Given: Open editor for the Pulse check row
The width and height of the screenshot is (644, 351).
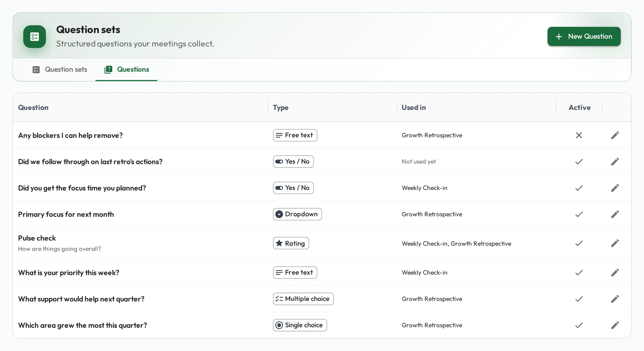Looking at the screenshot, I should (x=615, y=243).
